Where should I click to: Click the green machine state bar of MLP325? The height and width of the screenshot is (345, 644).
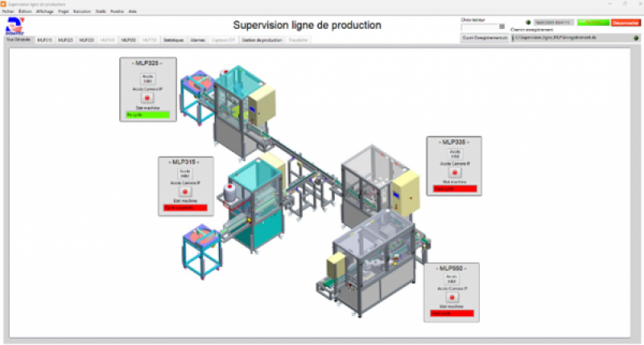[148, 115]
